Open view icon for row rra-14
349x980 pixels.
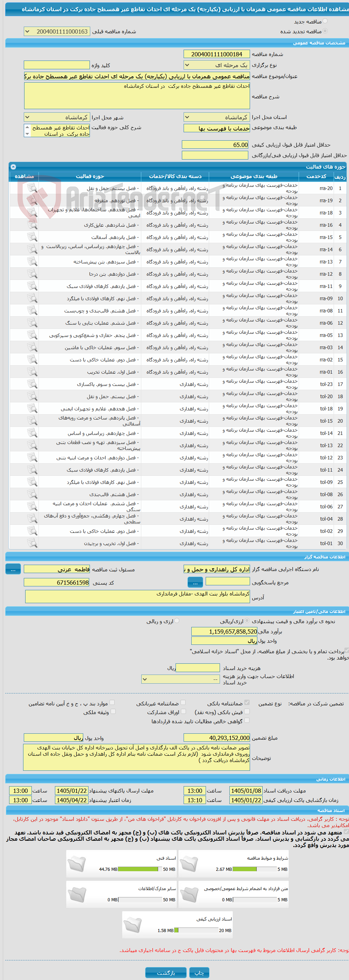click(x=32, y=249)
